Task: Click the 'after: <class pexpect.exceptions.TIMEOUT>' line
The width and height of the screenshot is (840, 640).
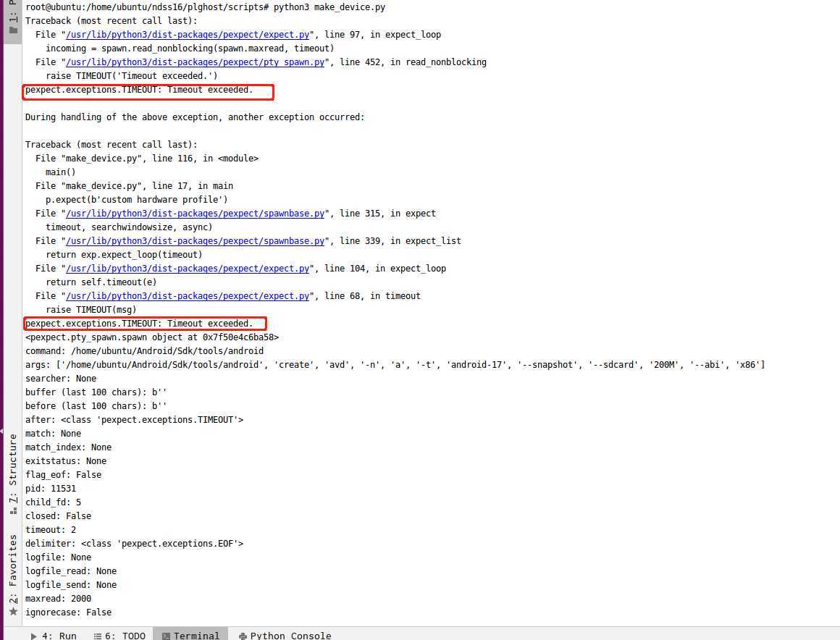Action: coord(135,420)
